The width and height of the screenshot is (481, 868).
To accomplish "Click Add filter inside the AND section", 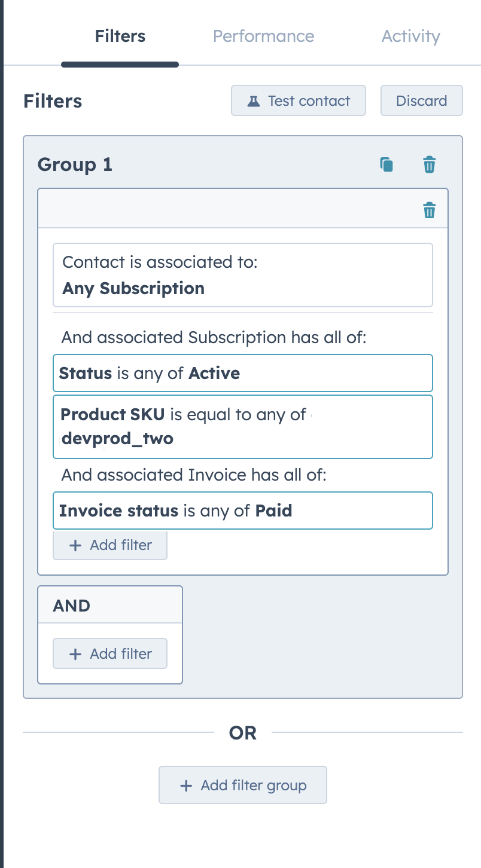I will point(110,653).
